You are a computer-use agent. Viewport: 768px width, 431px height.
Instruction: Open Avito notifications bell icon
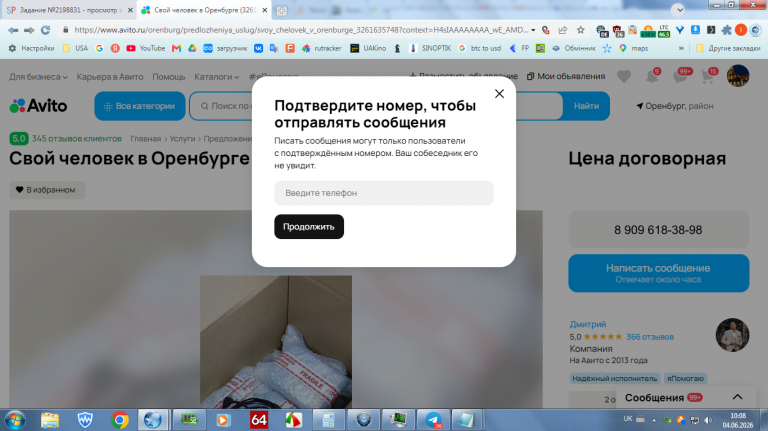(652, 76)
